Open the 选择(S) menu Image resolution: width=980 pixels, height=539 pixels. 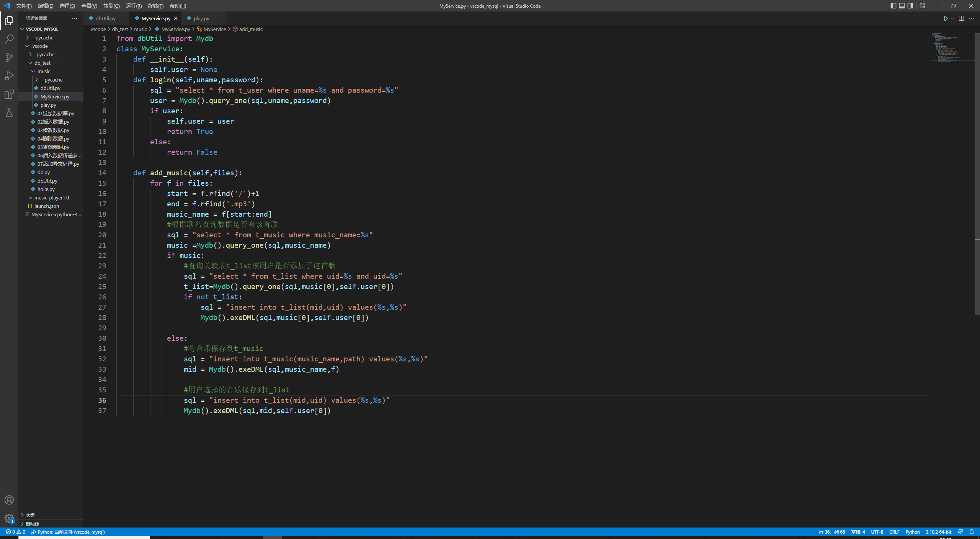tap(67, 6)
